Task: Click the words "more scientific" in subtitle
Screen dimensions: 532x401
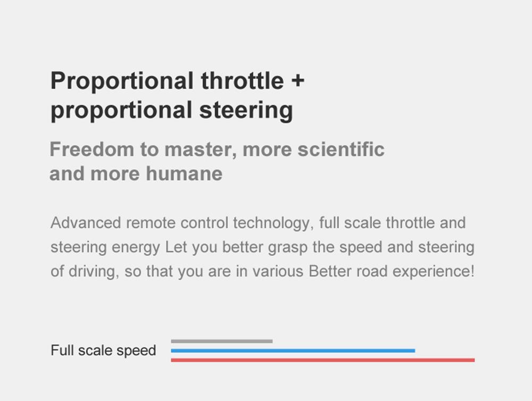Action: click(x=313, y=149)
